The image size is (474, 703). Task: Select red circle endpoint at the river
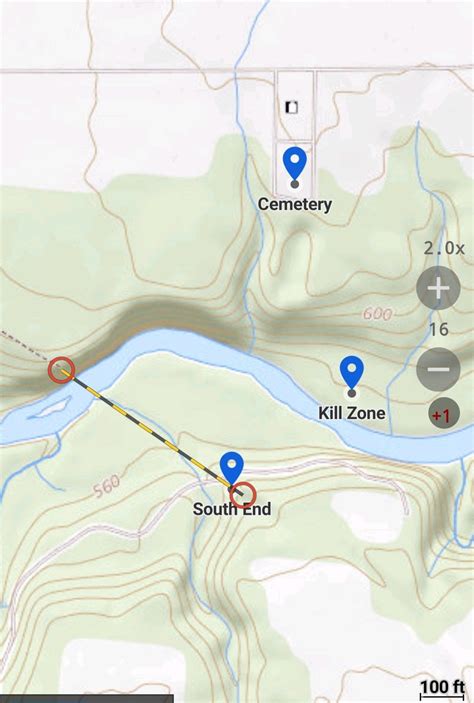coord(61,370)
